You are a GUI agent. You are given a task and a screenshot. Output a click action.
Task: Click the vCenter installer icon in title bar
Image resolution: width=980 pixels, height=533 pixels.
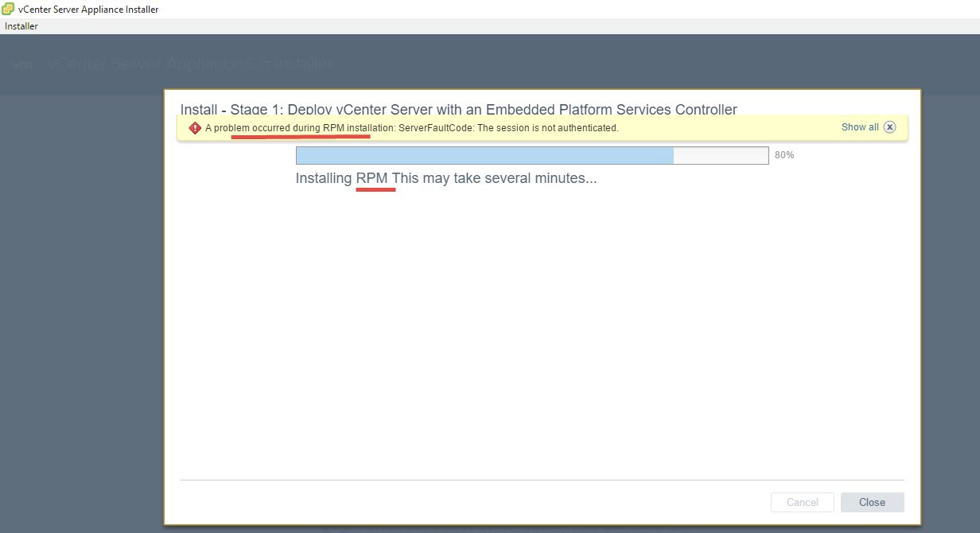tap(8, 9)
